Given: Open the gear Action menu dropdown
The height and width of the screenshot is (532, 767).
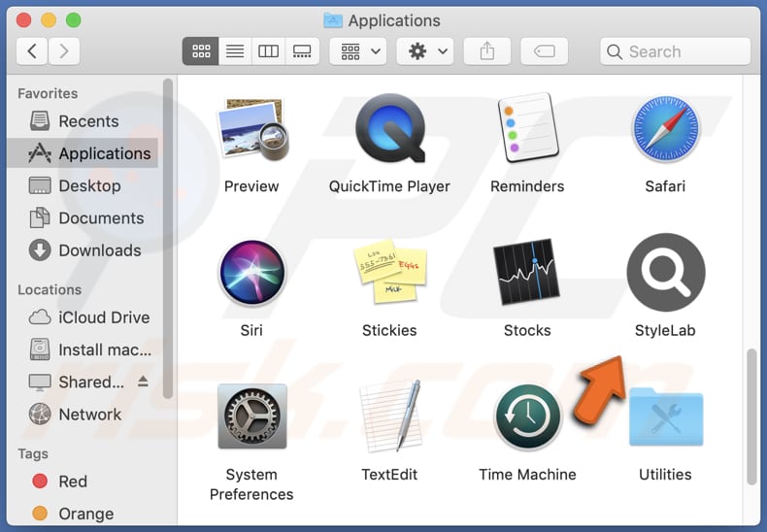Looking at the screenshot, I should pos(424,50).
